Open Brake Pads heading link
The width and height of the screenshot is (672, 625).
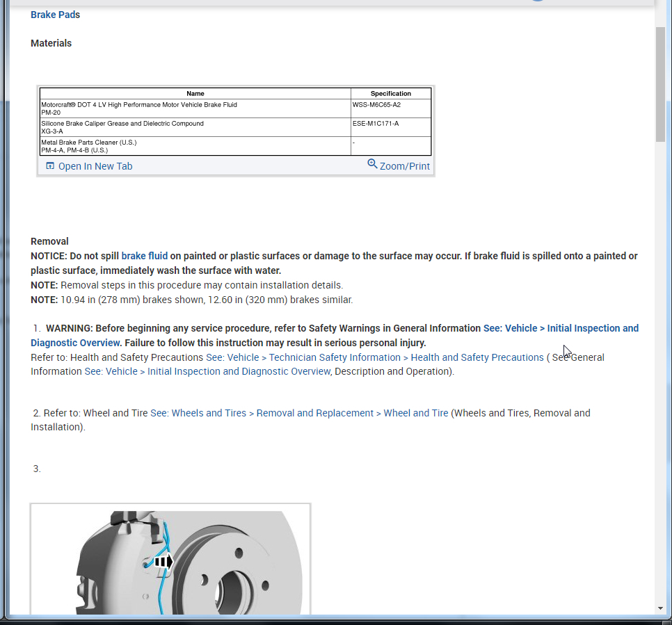click(55, 15)
